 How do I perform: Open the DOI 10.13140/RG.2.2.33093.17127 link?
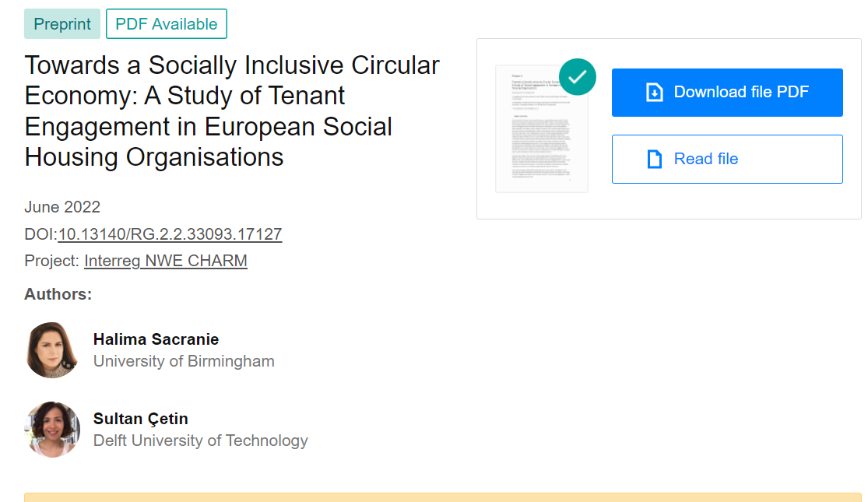coord(170,234)
